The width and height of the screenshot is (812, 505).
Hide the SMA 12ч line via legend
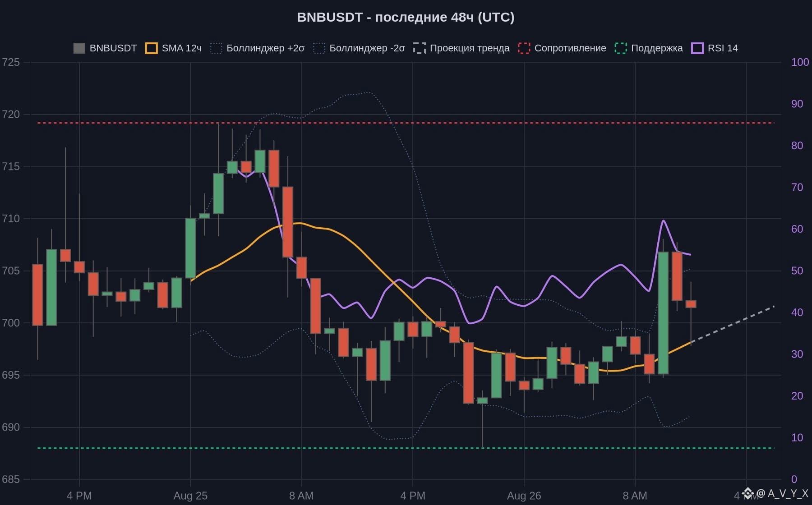pyautogui.click(x=174, y=48)
